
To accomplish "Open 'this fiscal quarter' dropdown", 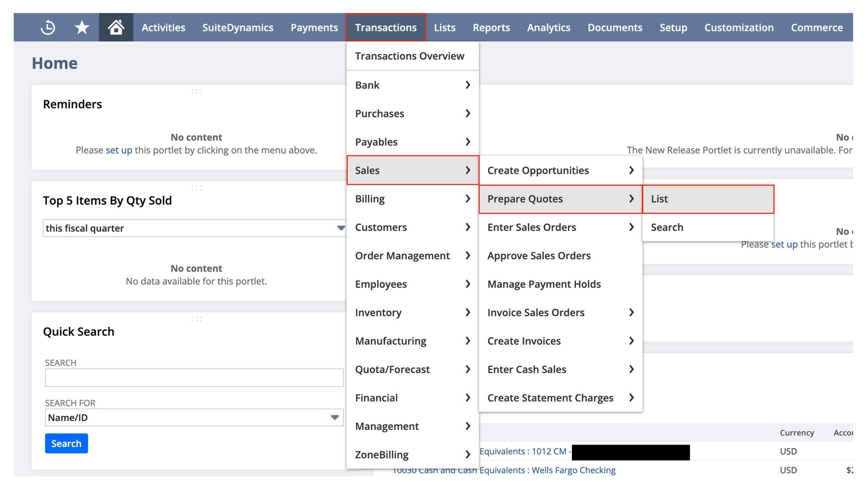I will point(194,228).
